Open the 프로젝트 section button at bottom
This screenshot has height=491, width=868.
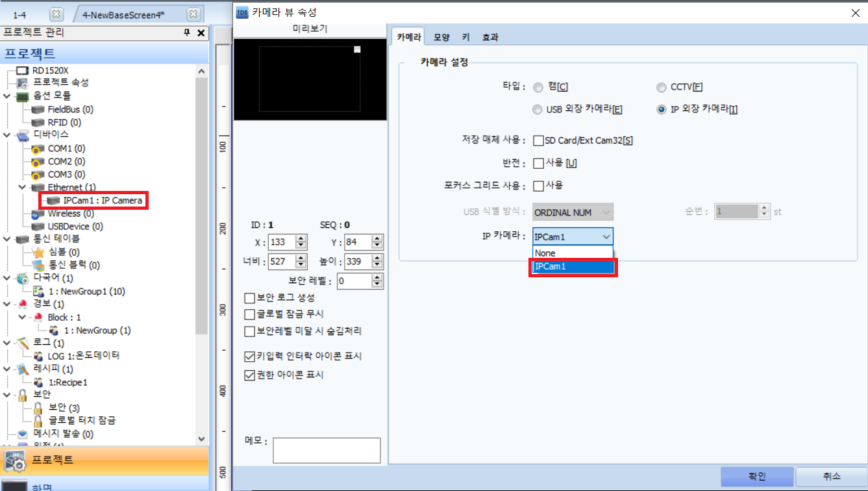[105, 460]
